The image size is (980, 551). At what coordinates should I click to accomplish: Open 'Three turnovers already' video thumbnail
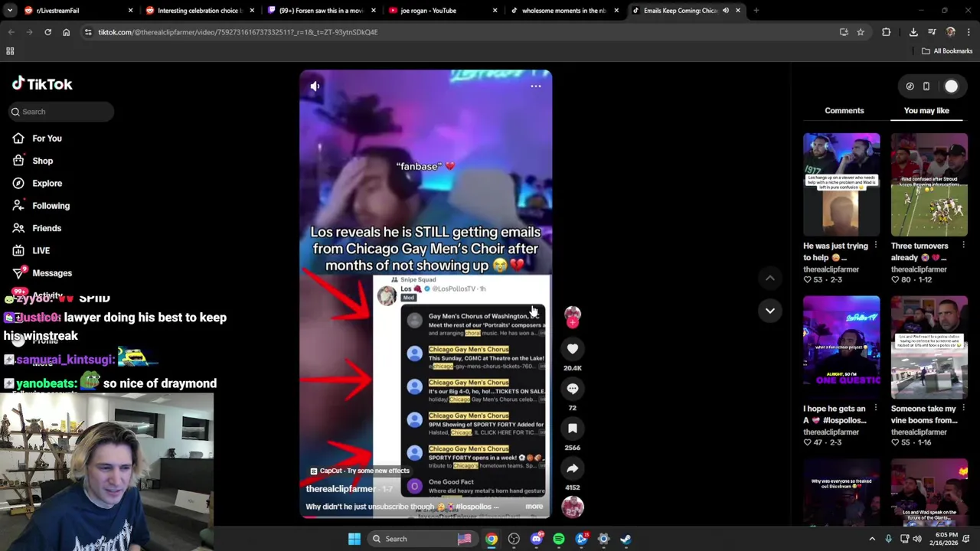point(929,184)
